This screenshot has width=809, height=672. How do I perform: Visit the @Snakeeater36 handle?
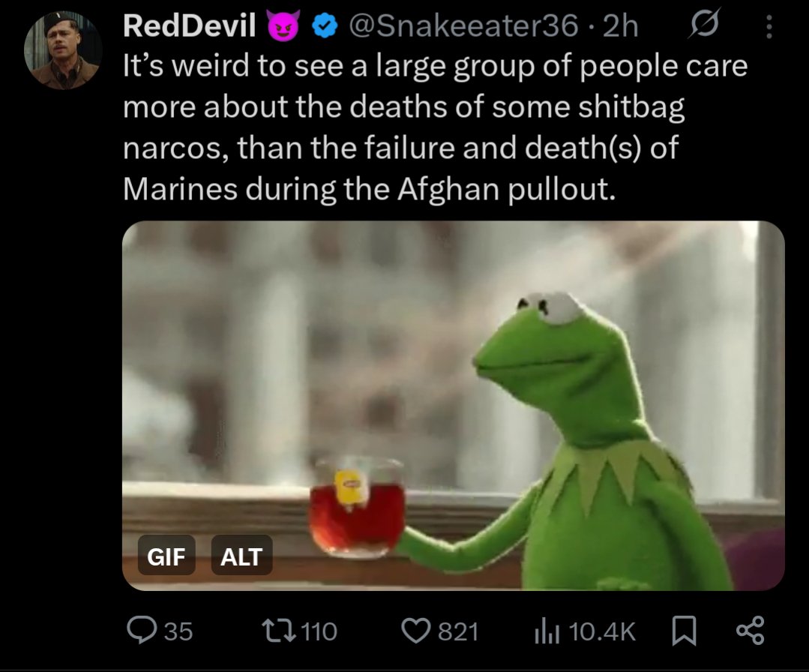463,25
